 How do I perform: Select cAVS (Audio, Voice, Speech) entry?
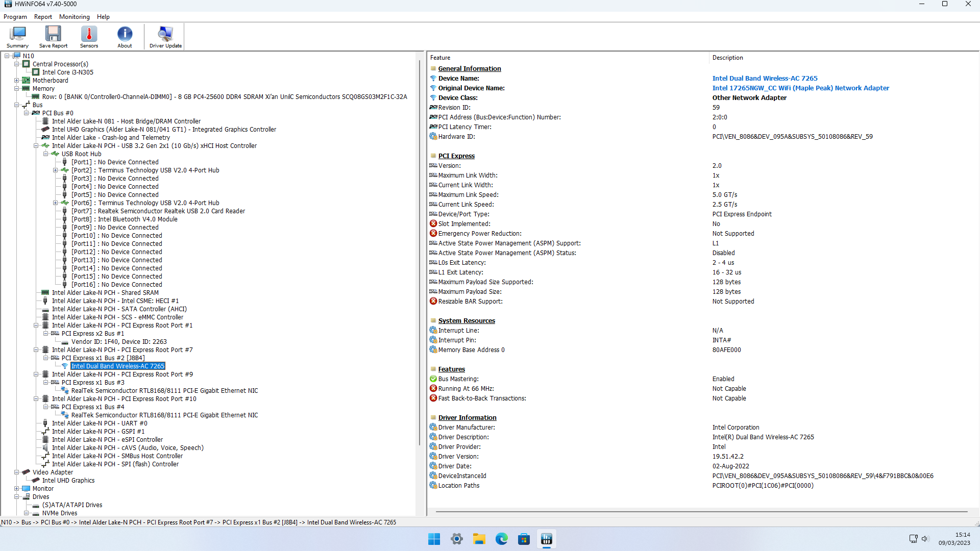pos(128,448)
